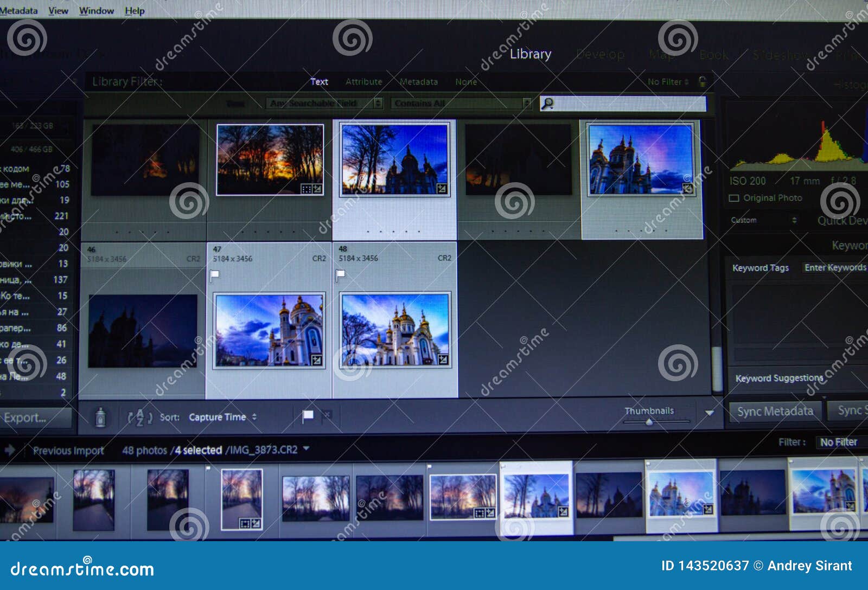
Task: Open the No Filter dropdown in filmstrip bar
Action: pos(838,442)
